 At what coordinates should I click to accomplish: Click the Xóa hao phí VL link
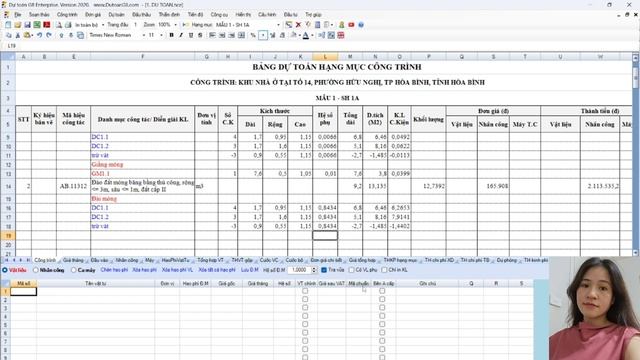(177, 270)
